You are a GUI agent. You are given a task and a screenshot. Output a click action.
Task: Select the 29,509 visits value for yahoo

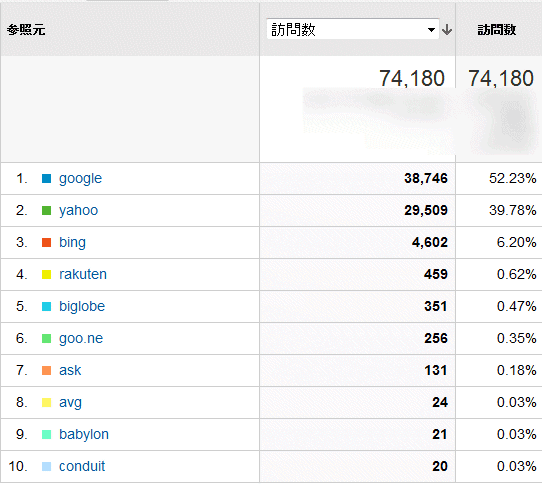[426, 210]
